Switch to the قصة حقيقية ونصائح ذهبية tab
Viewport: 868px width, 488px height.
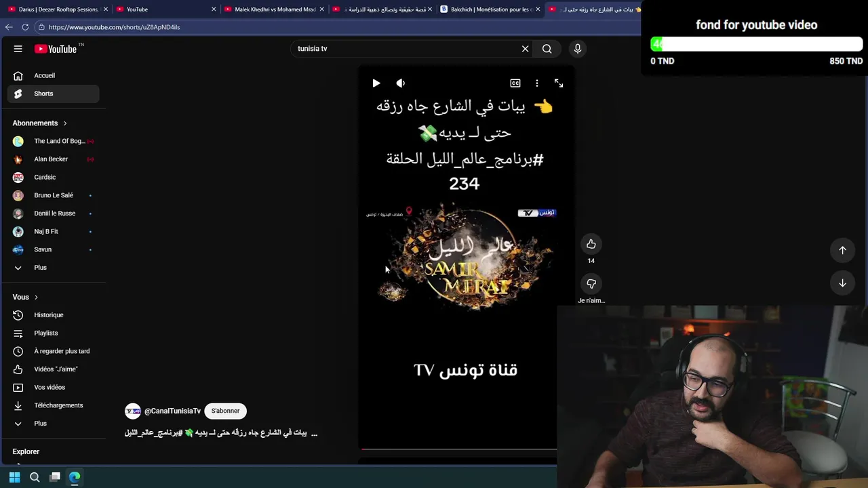[382, 9]
